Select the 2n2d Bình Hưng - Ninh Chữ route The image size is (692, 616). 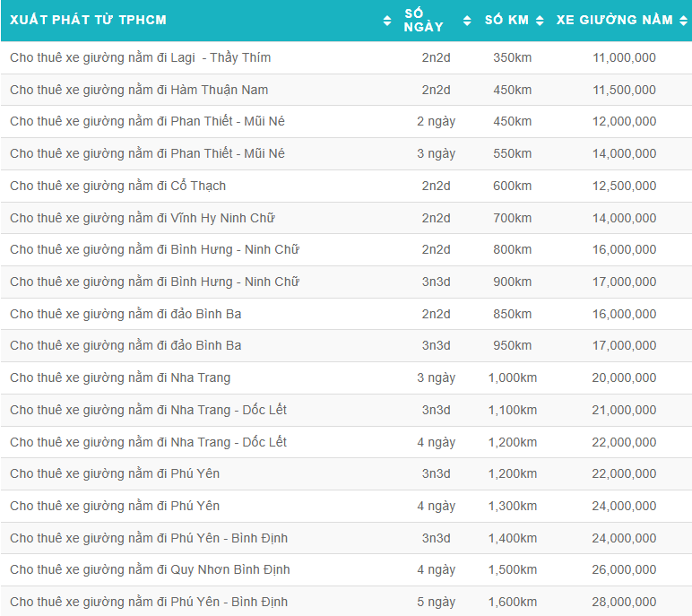[x=154, y=249]
